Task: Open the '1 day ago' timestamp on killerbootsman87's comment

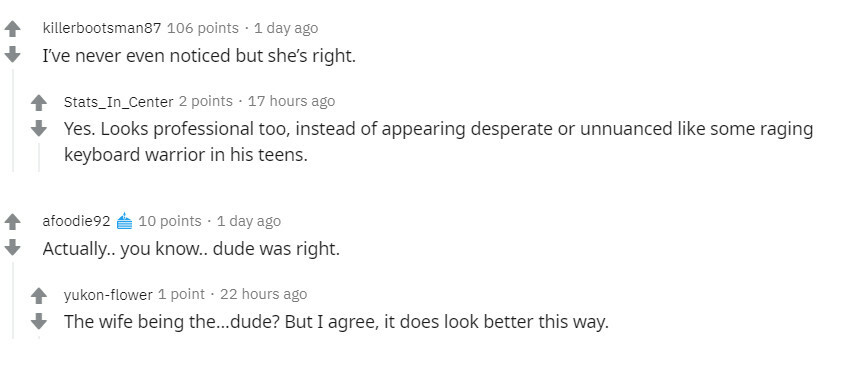Action: pos(286,28)
